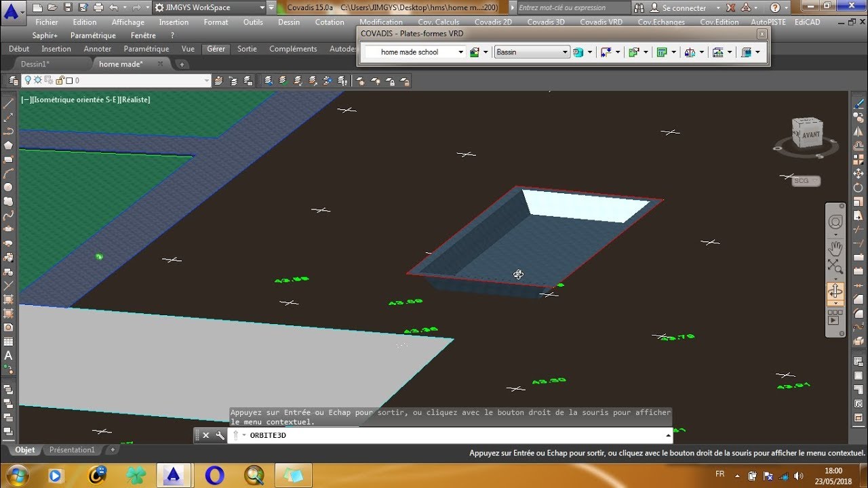Open the Covadis VRD menu
Screen dimensions: 868x488
[601, 22]
